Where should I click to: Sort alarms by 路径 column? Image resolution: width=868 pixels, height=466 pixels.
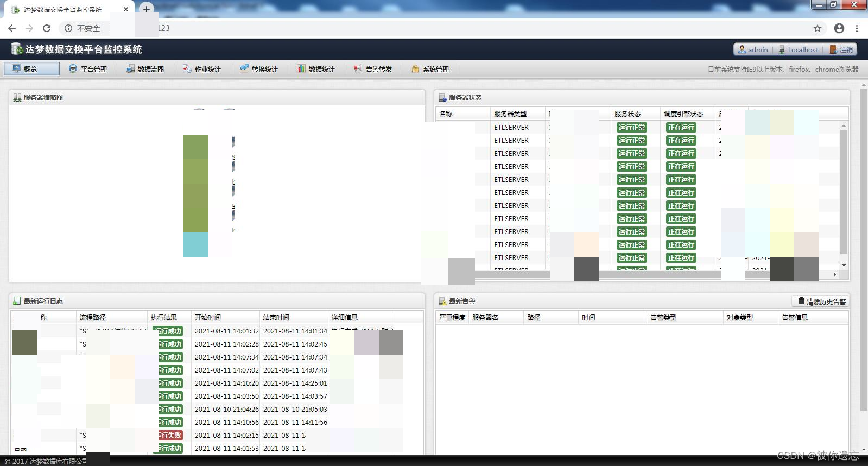[551, 318]
